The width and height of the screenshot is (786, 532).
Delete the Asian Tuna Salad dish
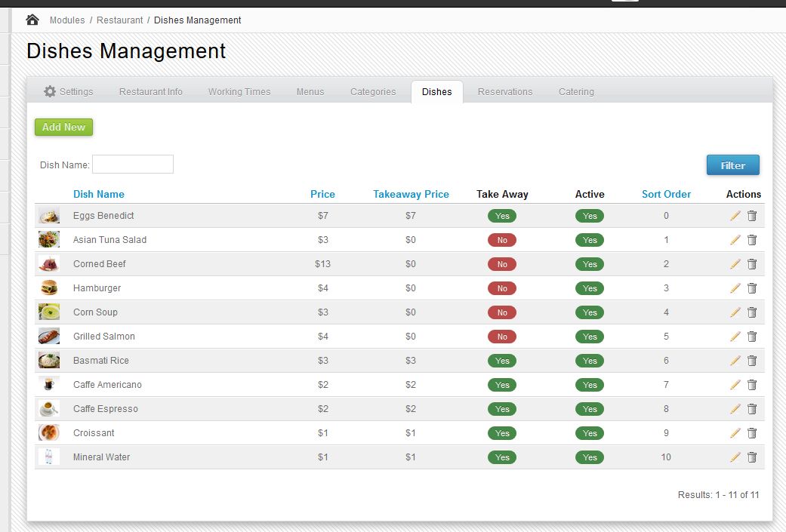tap(752, 240)
